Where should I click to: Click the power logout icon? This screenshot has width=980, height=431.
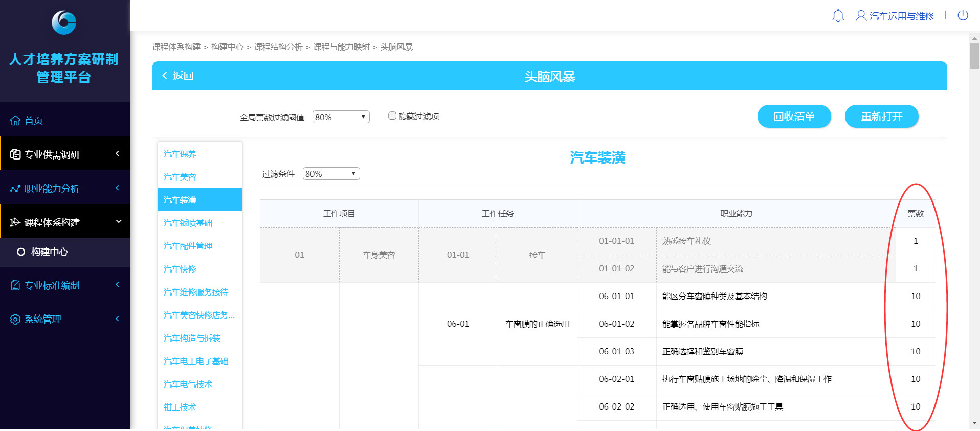[x=963, y=15]
